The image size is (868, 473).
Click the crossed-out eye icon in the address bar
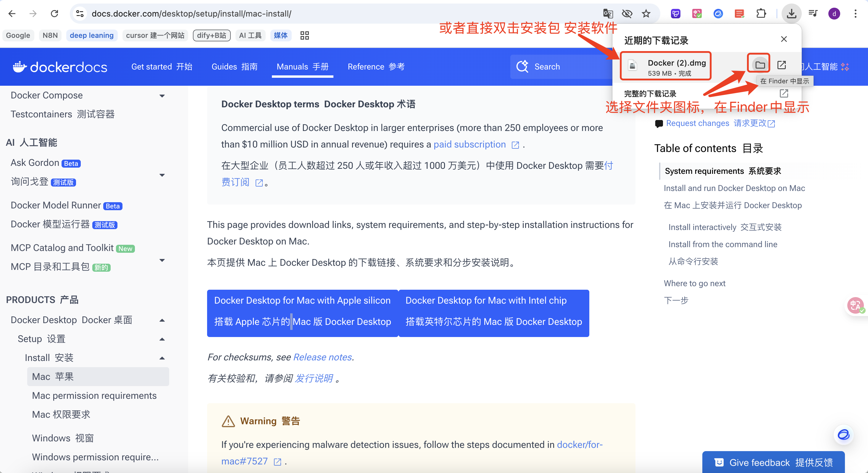coord(627,14)
